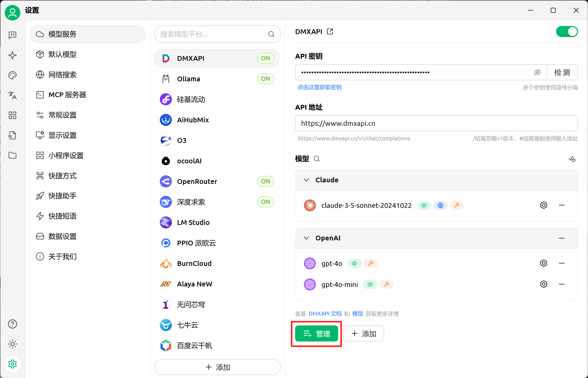Open 快捷助手 settings
Viewport: 588px width, 378px height.
(88, 196)
